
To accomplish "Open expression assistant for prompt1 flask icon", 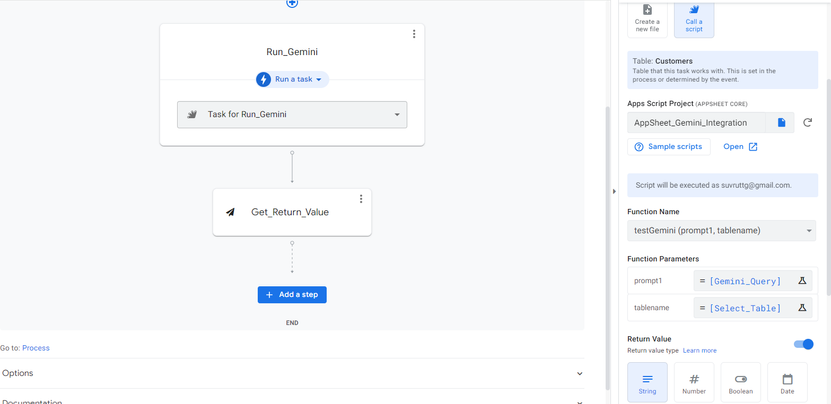I will point(802,281).
